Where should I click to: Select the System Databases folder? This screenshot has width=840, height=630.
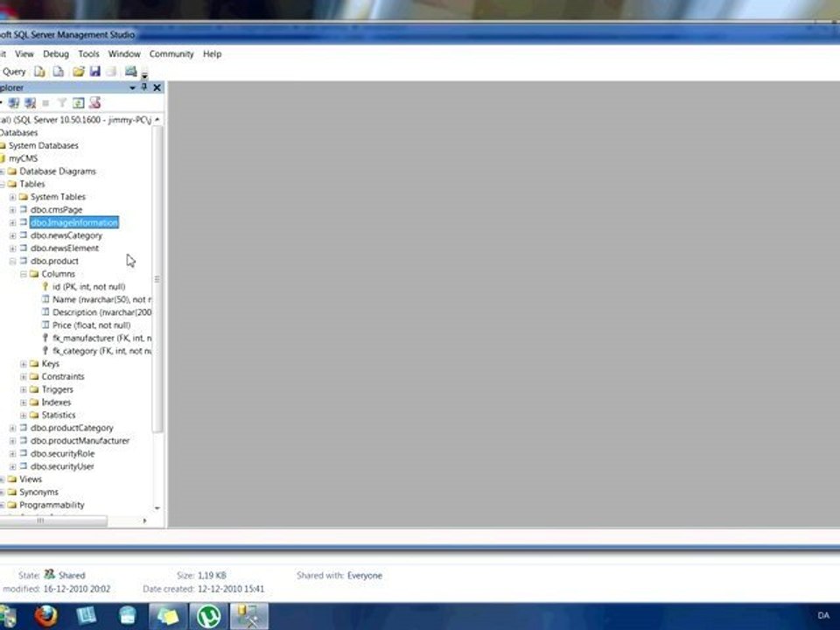tap(44, 146)
